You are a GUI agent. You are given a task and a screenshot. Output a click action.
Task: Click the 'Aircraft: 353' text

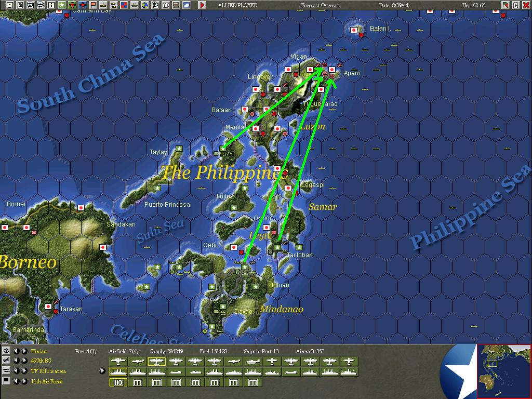click(x=310, y=351)
